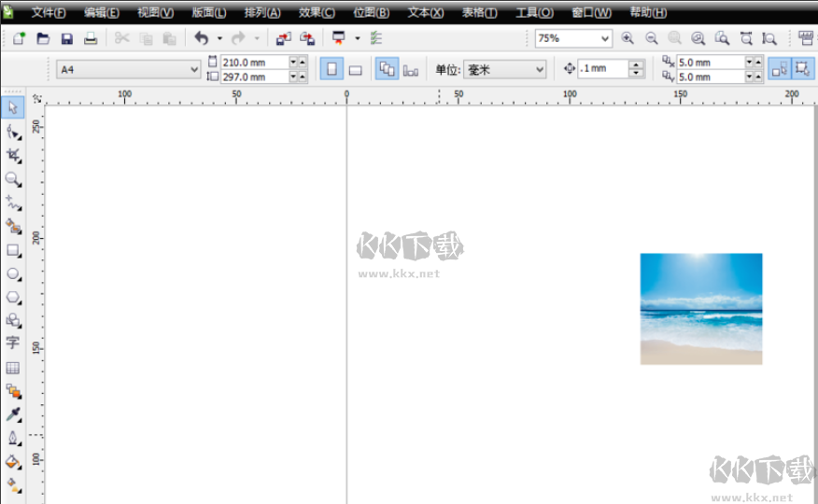Screen dimensions: 818x504
Task: Open the 文件(F) menu
Action: (49, 13)
